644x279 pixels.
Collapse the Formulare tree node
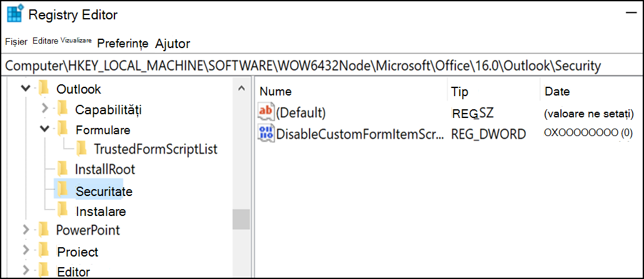45,129
